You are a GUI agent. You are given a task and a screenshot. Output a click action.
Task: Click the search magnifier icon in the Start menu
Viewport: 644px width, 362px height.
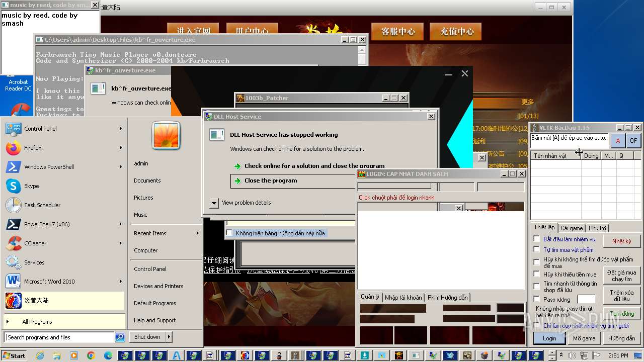point(120,337)
